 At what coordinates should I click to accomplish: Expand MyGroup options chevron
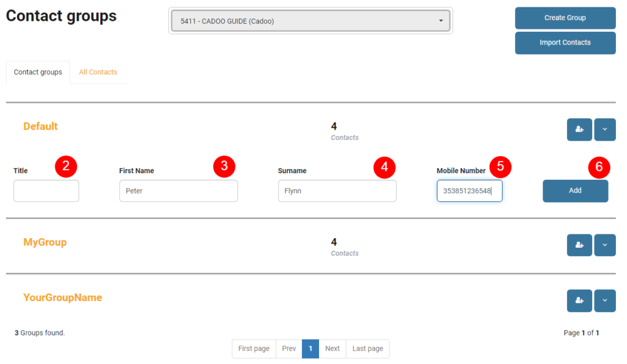point(604,245)
